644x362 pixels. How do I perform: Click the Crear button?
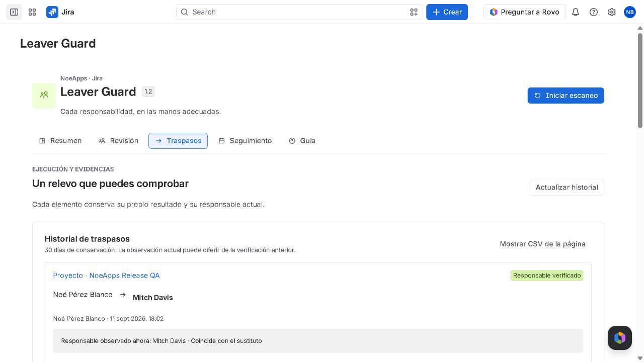pyautogui.click(x=447, y=12)
